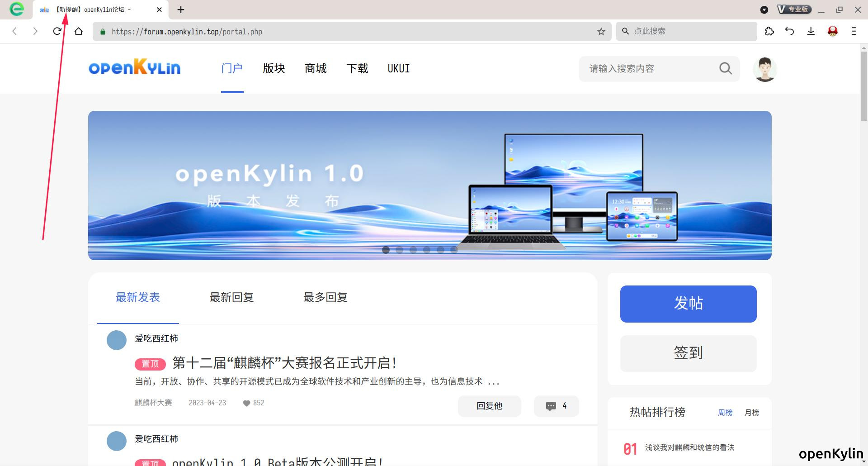Select the first banner carousel dot
This screenshot has width=868, height=466.
pos(386,250)
